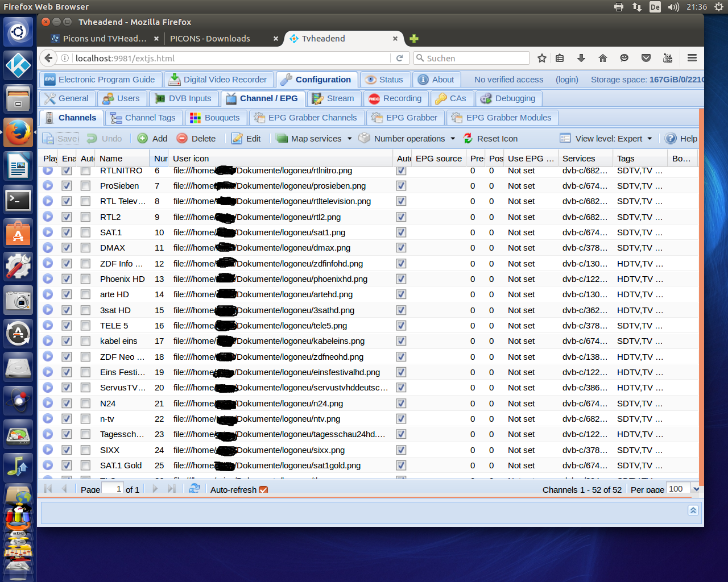This screenshot has width=728, height=582.
Task: Click the localhost URL address bar
Action: (232, 58)
